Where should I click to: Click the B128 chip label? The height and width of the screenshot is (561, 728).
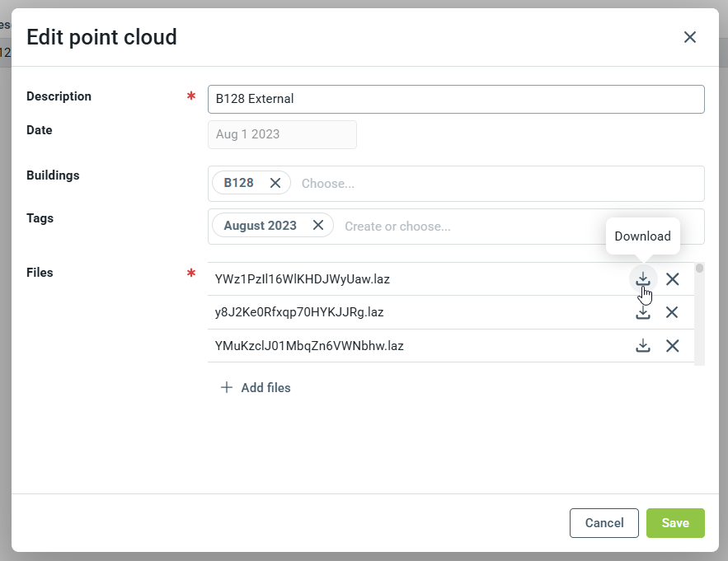[x=239, y=183]
